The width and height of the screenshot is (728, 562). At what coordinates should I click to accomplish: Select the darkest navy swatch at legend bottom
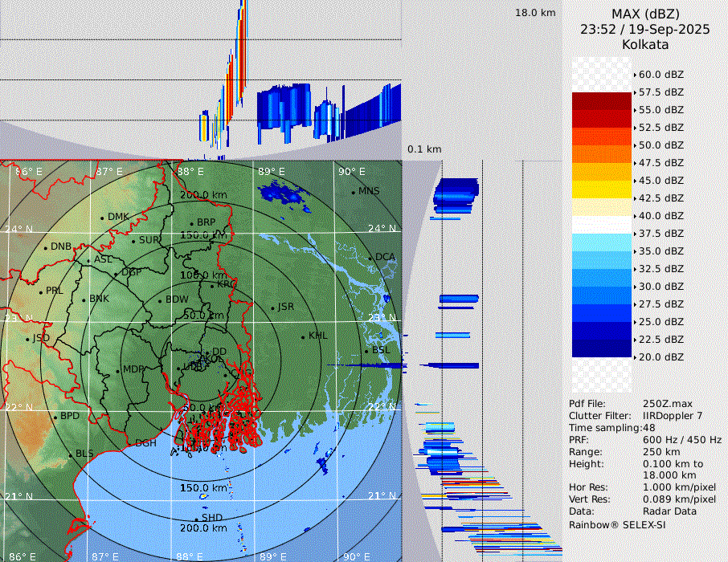coord(602,348)
